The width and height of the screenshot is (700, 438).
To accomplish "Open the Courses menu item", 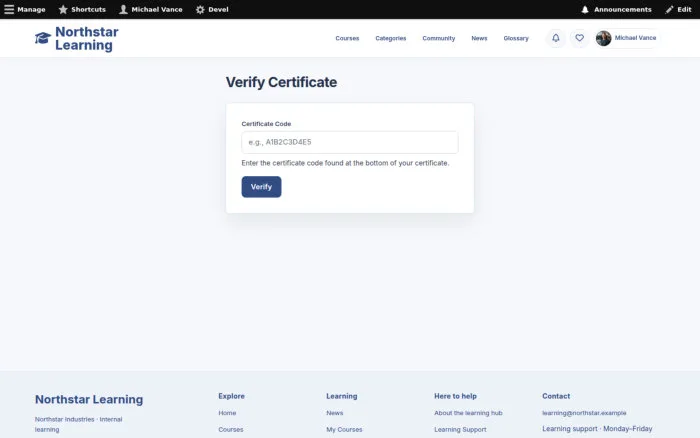I will [347, 38].
